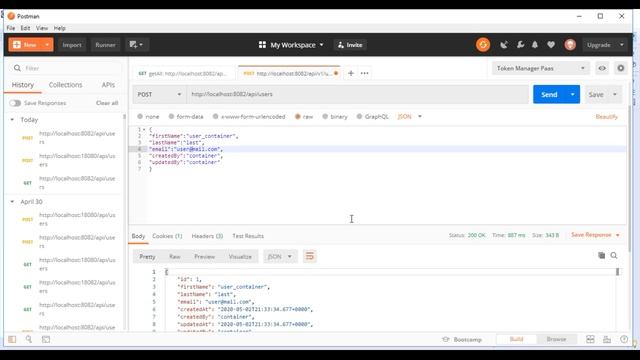Add a new request tab
The image size is (640, 360).
(351, 73)
